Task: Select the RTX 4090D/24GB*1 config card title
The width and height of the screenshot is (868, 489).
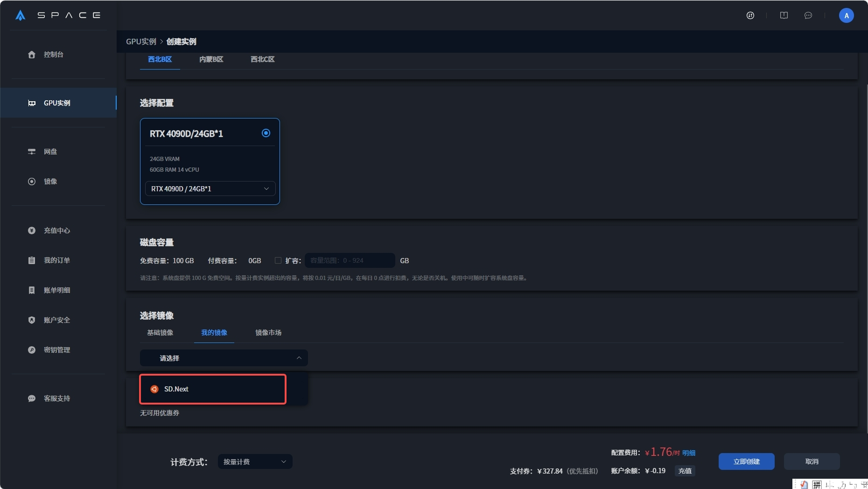Action: [186, 134]
